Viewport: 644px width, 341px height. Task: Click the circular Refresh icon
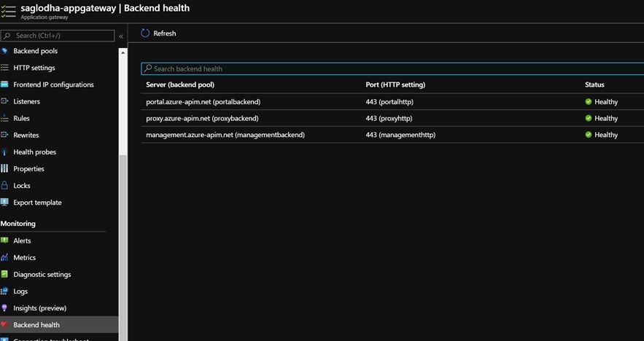[145, 34]
